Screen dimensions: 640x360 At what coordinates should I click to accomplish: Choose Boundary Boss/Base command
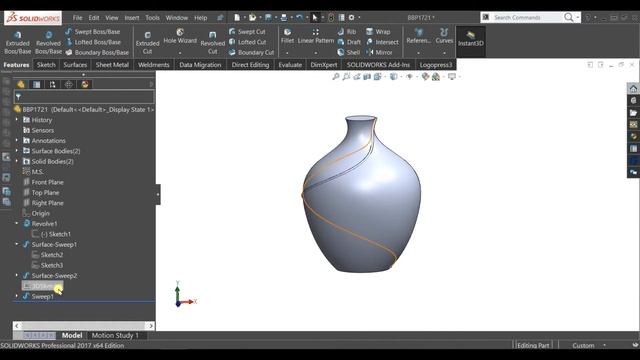[x=97, y=52]
